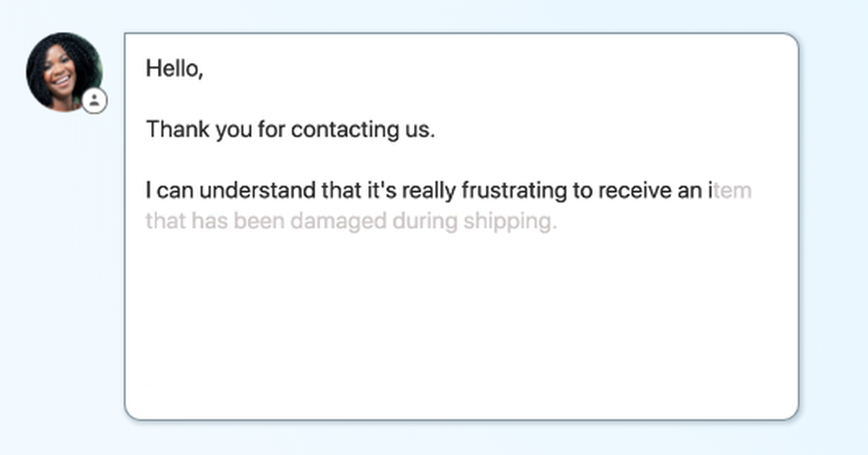Click the line "Thank you for contacting us."

click(x=289, y=130)
